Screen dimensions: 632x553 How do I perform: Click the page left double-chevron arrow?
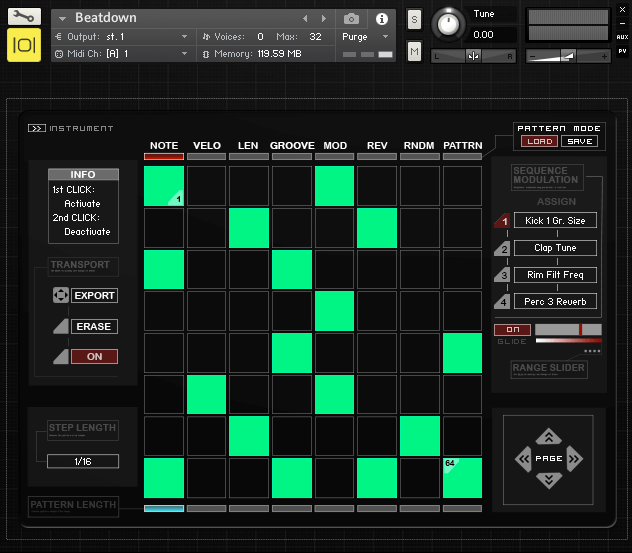click(524, 459)
